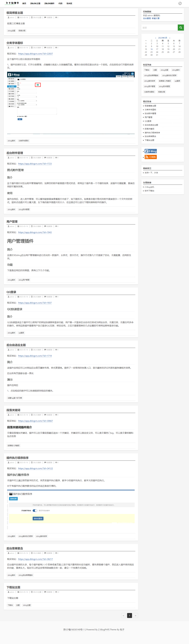Go to previous month « in calendar
The image size is (189, 644).
(156, 38)
